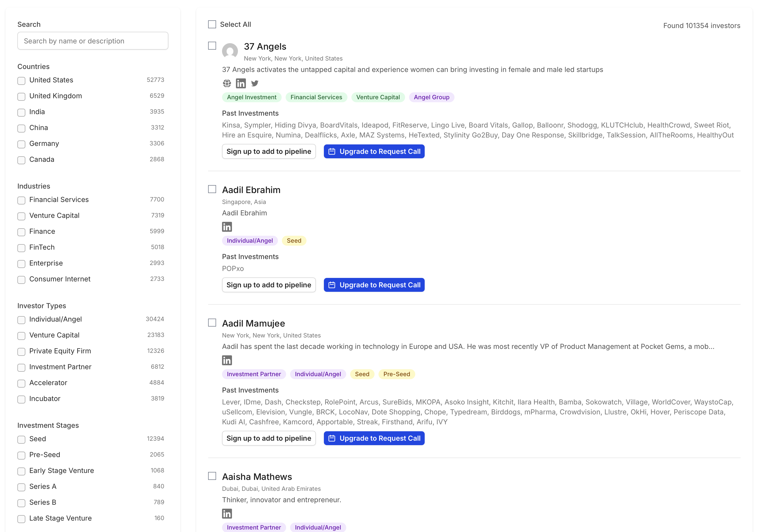
Task: Click 37 Angels' Venture Capital tag
Action: [378, 97]
